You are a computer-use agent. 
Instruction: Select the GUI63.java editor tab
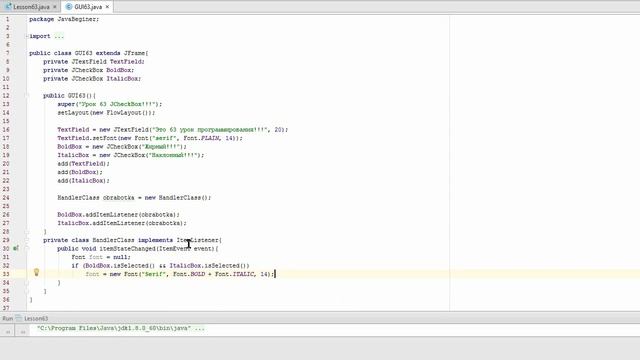(88, 7)
